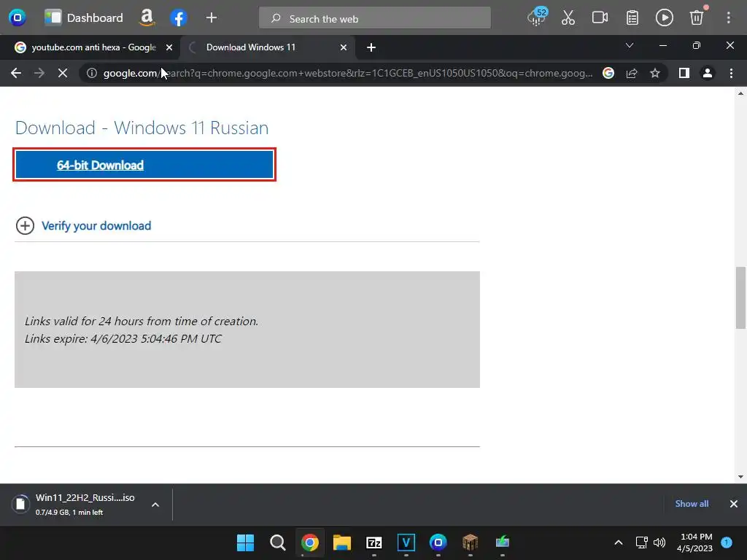Screen dimensions: 747x560
Task: Open the weather icon showing 52
Action: (x=538, y=17)
